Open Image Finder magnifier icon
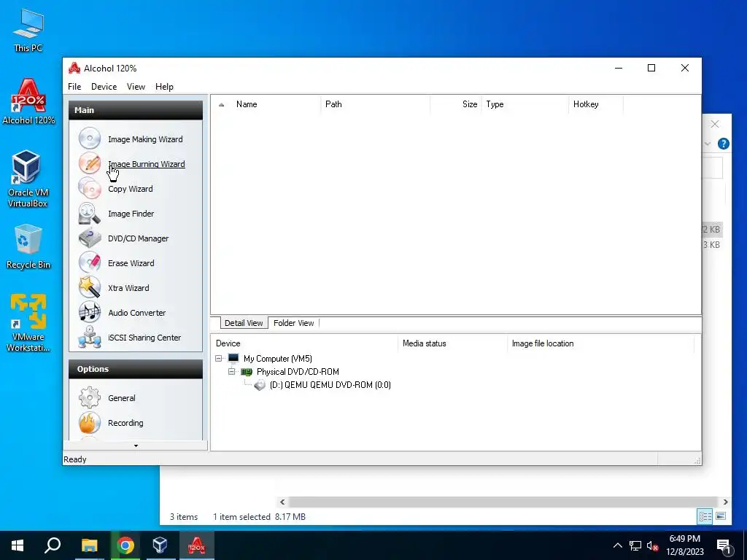Image resolution: width=747 pixels, height=560 pixels. (x=90, y=213)
